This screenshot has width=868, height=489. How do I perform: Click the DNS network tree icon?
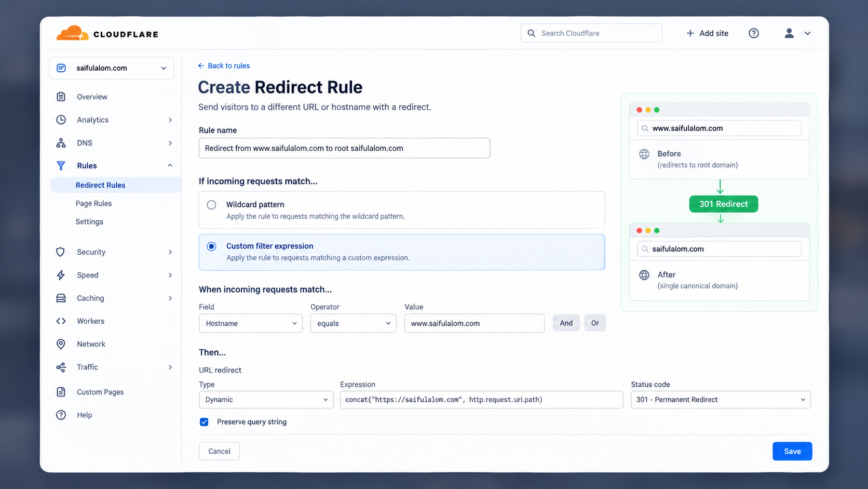pos(61,143)
